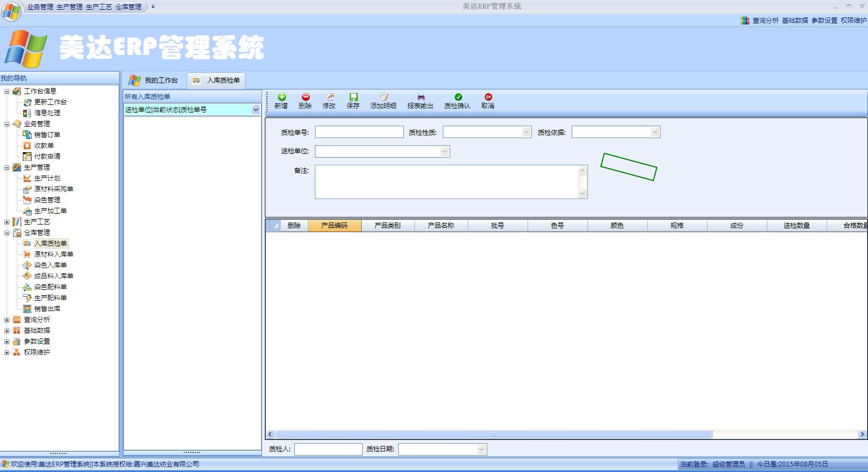Image resolution: width=868 pixels, height=472 pixels.
Task: Open the 生产管理 top menu
Action: tap(70, 7)
